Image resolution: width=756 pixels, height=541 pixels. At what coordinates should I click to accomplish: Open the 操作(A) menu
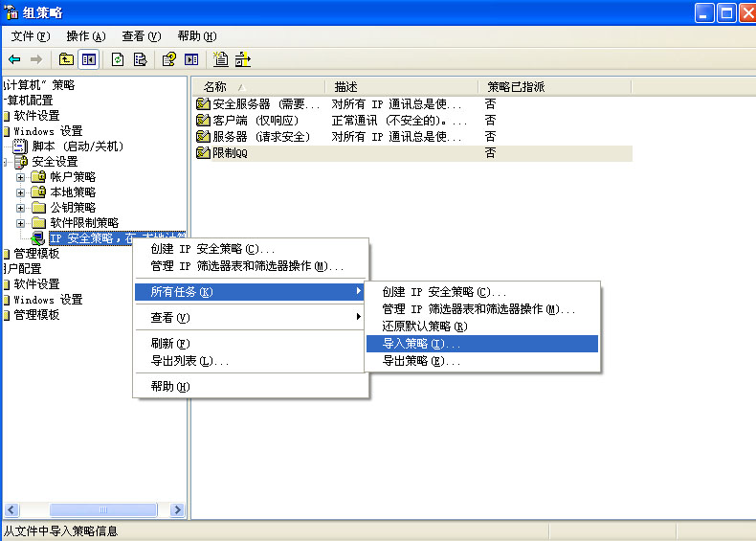click(86, 36)
